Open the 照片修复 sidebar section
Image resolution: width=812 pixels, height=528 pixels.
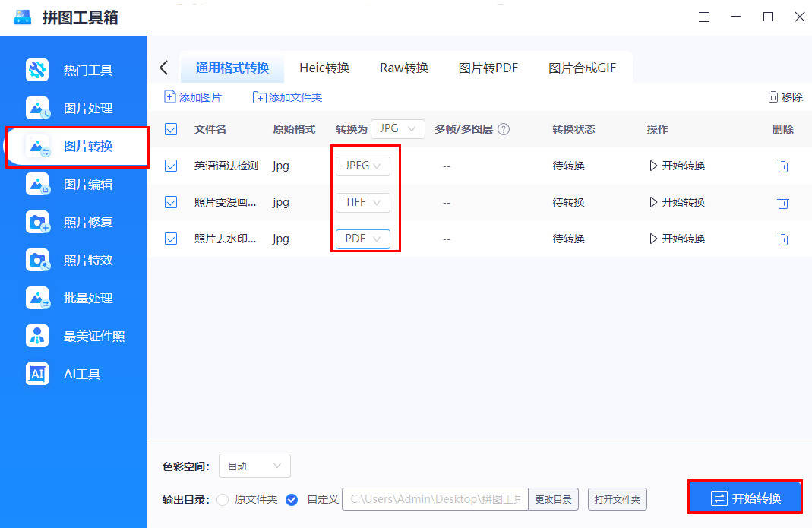point(72,223)
